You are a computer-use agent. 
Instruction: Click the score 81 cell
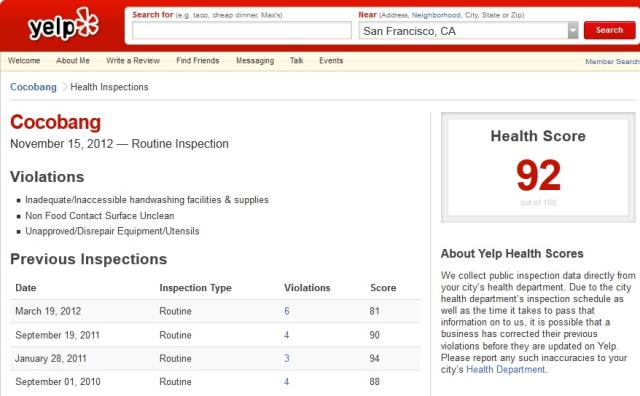coord(375,311)
